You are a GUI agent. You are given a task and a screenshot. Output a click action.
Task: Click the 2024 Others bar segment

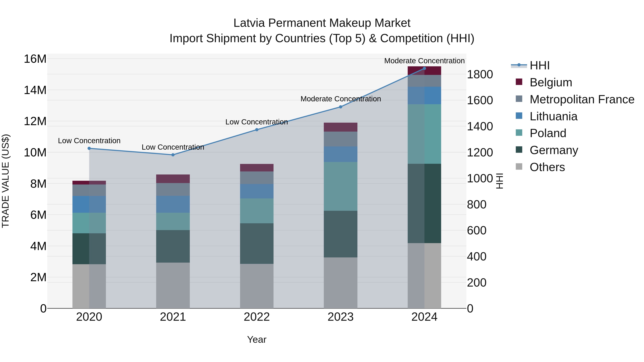(424, 276)
